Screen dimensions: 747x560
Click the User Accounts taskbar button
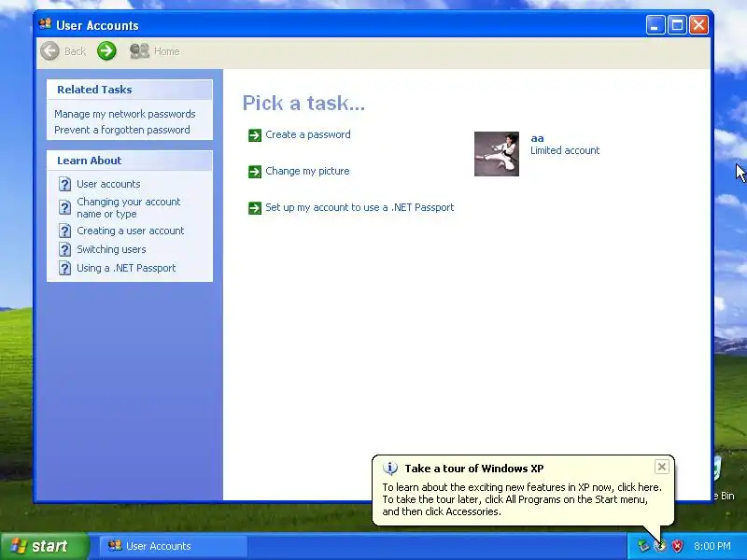click(174, 546)
